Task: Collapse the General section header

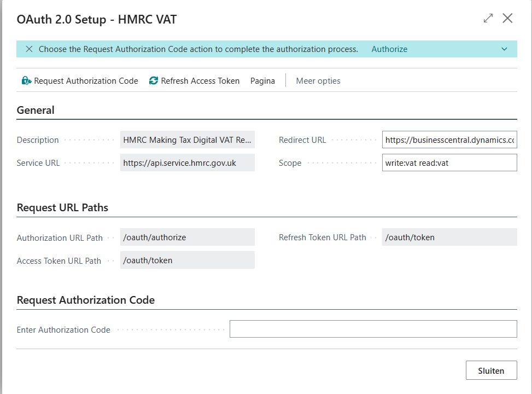Action: [x=36, y=110]
